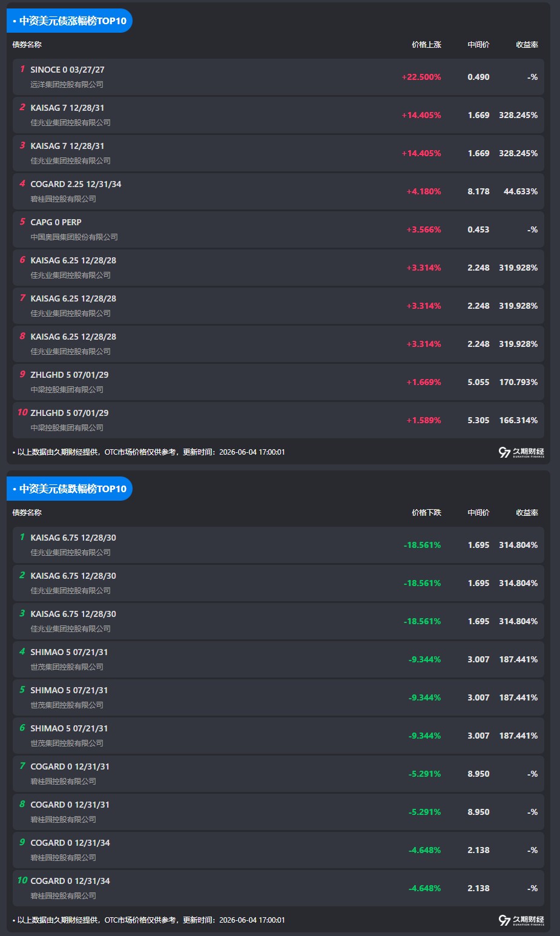
Task: Open the SINOCE 0 03/27/27 bond row
Action: coord(278,77)
